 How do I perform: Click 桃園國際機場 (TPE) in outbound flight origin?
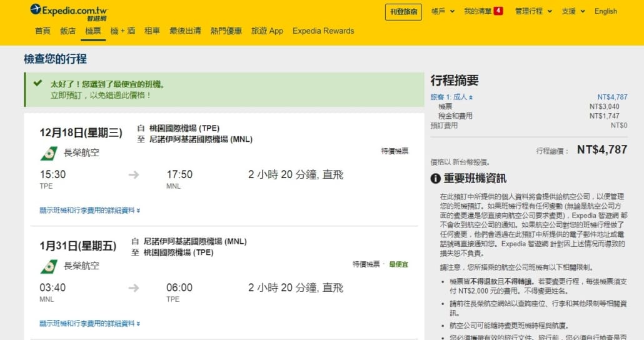click(x=184, y=128)
